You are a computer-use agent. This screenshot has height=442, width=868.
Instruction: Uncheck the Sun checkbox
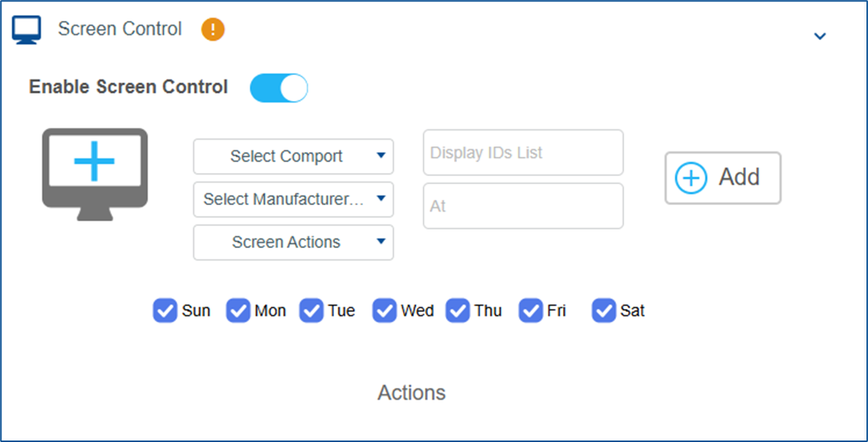pos(165,311)
